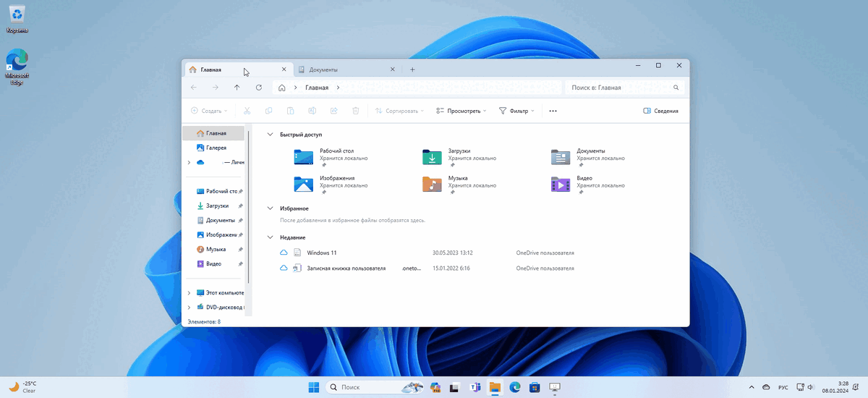Open the Создать dropdown

pyautogui.click(x=209, y=111)
